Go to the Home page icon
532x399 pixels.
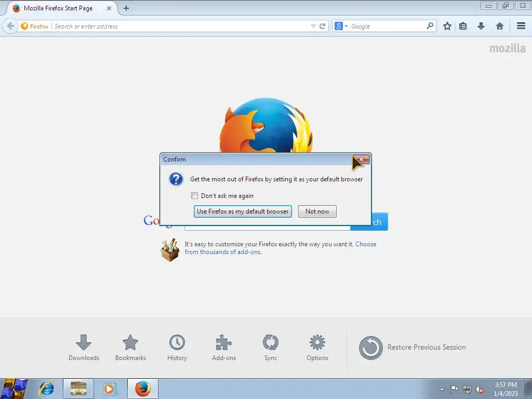[x=499, y=26]
